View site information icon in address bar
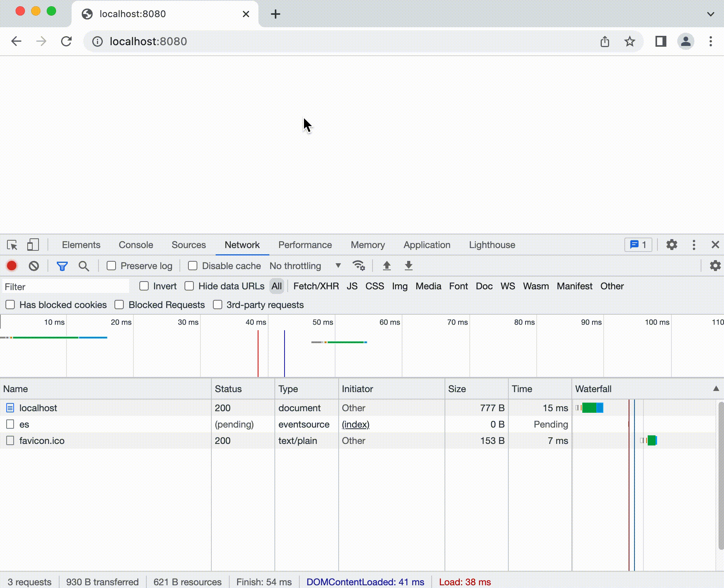 (x=97, y=41)
